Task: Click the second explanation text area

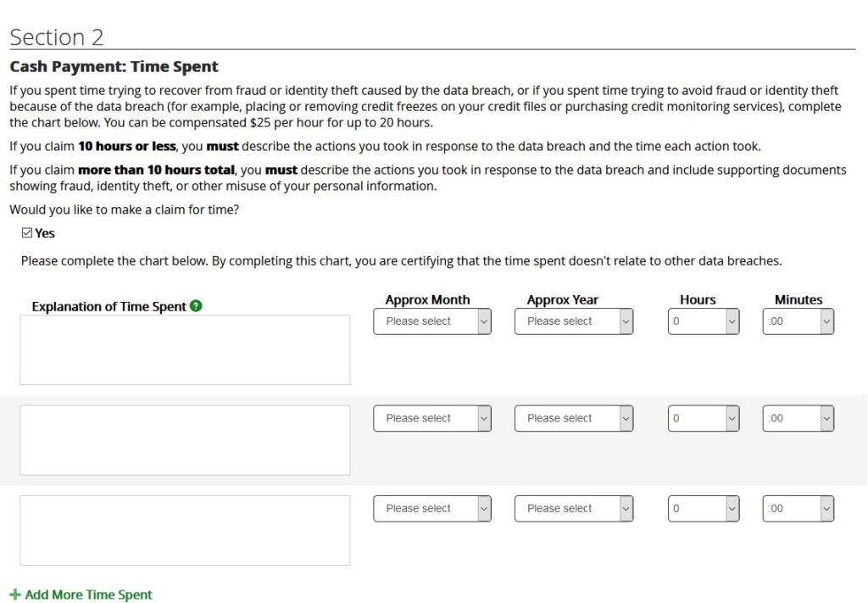Action: click(185, 440)
